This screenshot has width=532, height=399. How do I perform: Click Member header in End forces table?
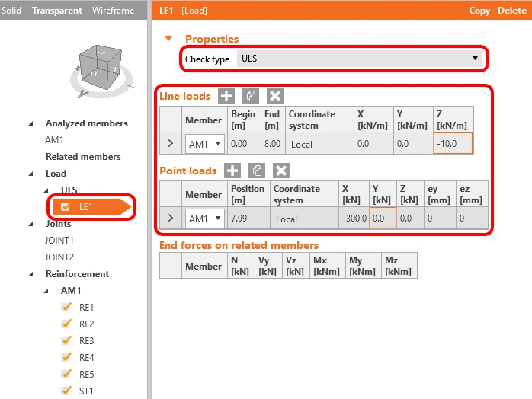click(x=204, y=266)
